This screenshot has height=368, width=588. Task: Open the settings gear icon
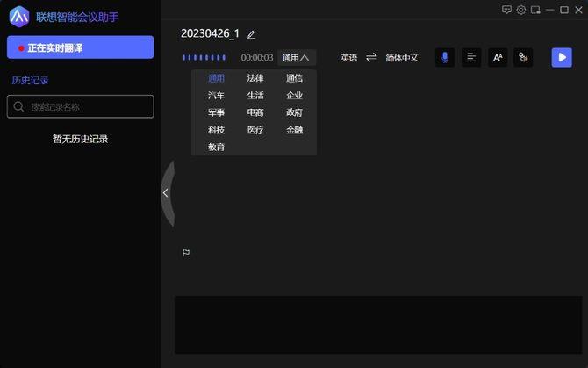tap(521, 10)
